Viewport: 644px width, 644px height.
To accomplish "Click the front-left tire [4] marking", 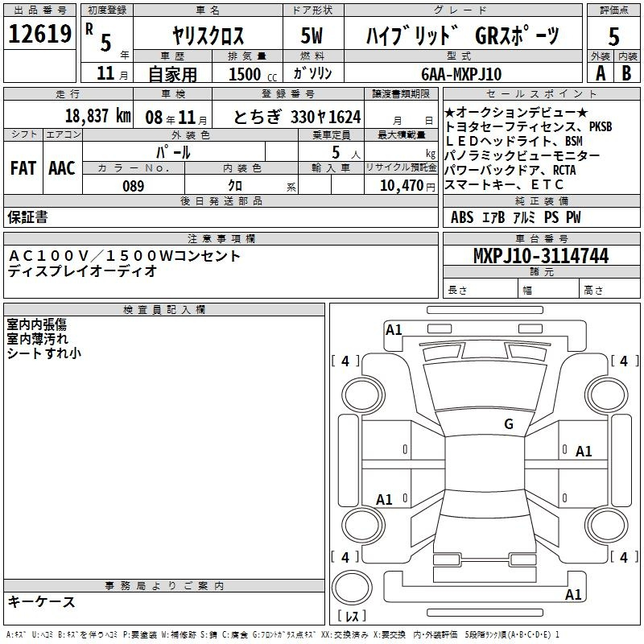I will 345,361.
